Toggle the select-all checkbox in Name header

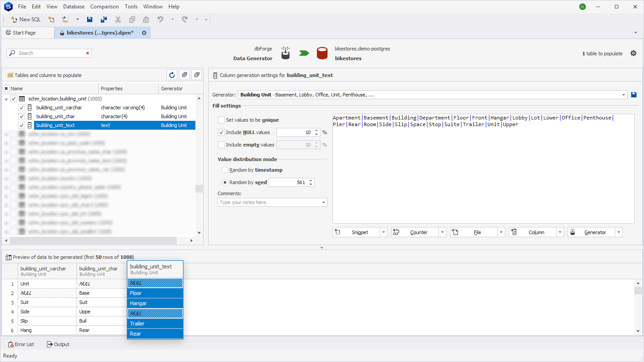point(6,89)
